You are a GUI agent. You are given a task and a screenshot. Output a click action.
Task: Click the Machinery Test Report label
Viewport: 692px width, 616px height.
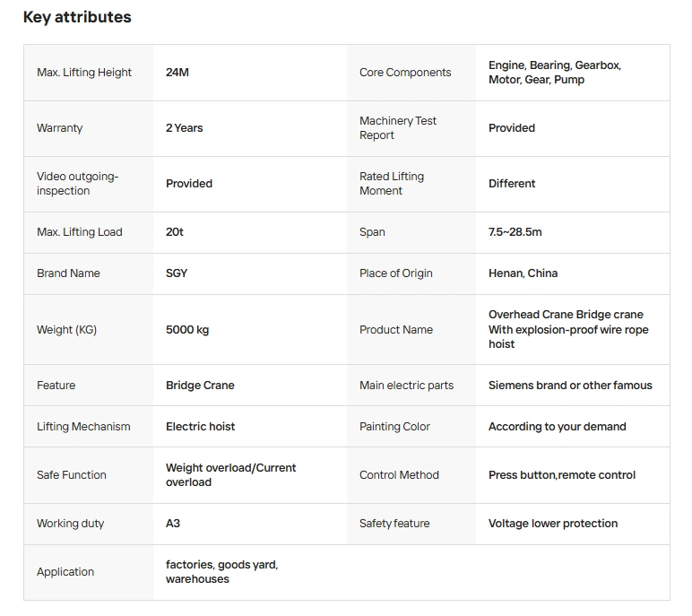click(398, 128)
